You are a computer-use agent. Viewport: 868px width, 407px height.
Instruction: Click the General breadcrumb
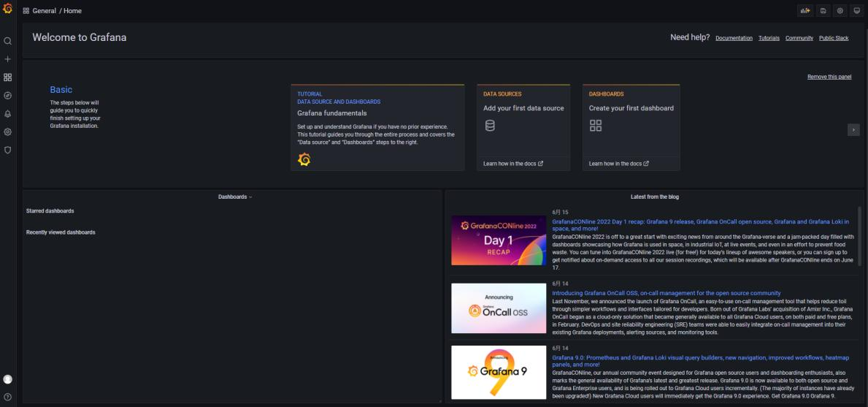tap(45, 10)
